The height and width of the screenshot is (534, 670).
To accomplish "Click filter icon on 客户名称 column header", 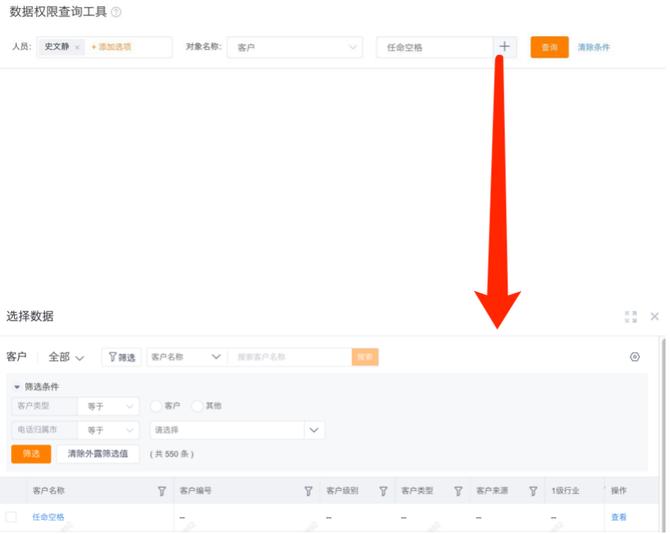I will 162,491.
